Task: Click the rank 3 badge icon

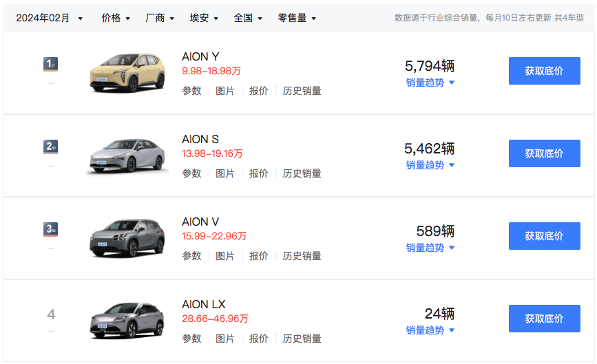Action: coord(51,229)
